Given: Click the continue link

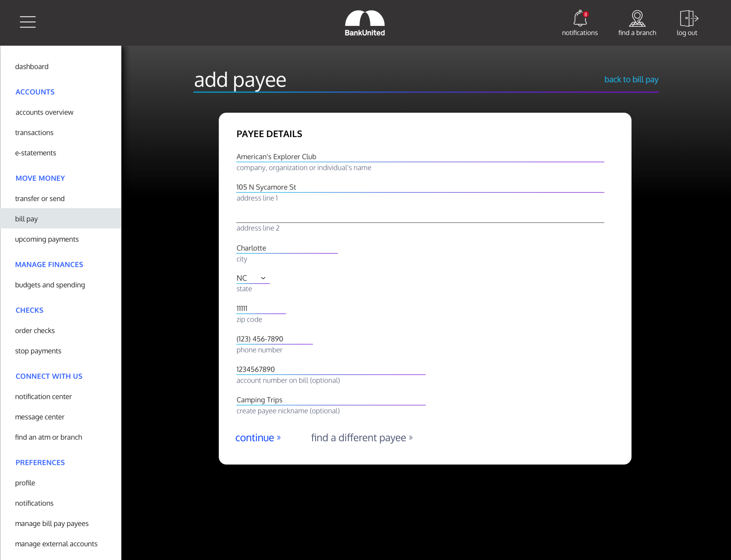Looking at the screenshot, I should click(258, 438).
